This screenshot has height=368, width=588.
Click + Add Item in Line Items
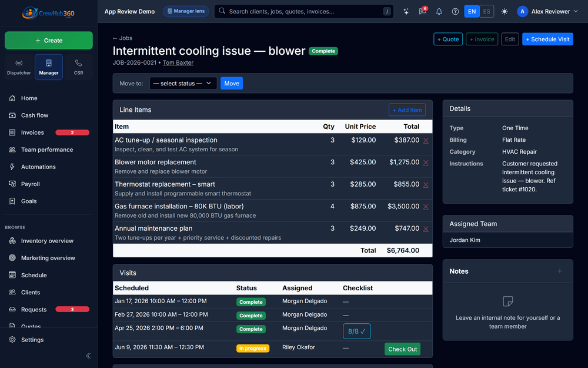[x=407, y=110]
